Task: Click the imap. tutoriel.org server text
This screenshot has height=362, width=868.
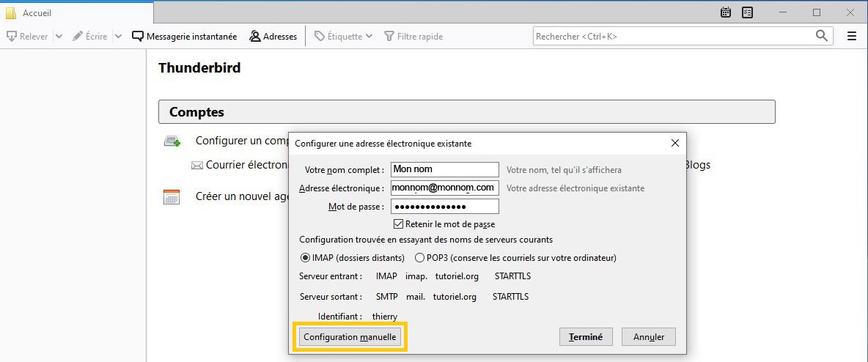Action: coord(442,276)
